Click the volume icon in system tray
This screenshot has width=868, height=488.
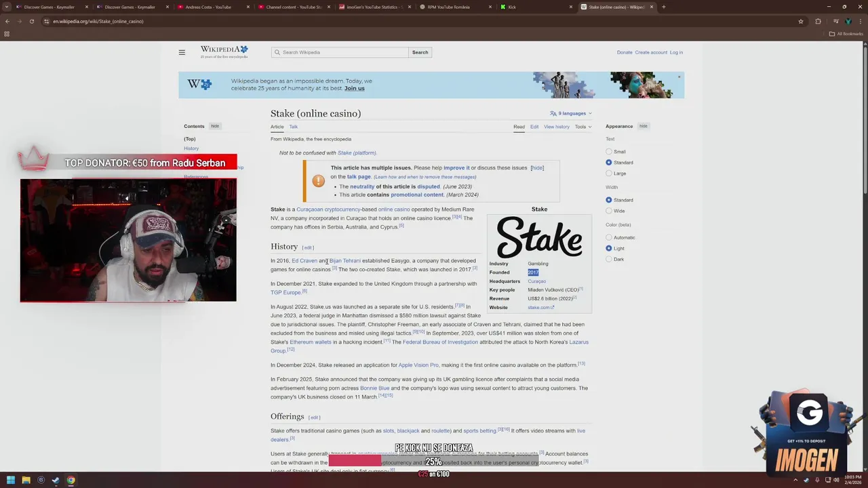coord(836,481)
